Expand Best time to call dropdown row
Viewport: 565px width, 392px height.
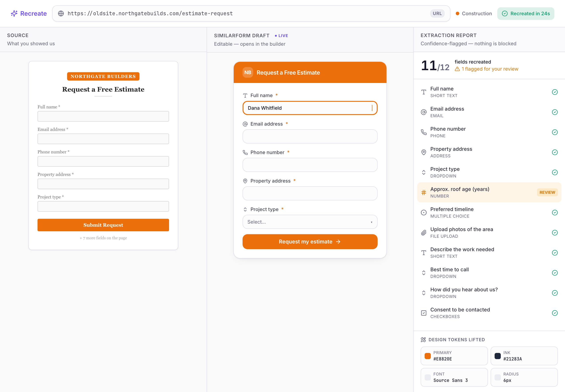click(x=489, y=273)
